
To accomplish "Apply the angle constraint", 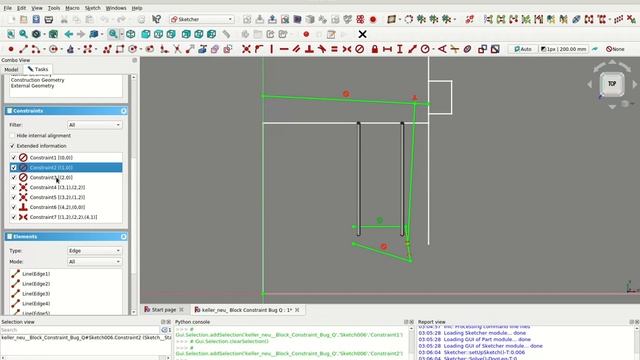I will click(442, 49).
